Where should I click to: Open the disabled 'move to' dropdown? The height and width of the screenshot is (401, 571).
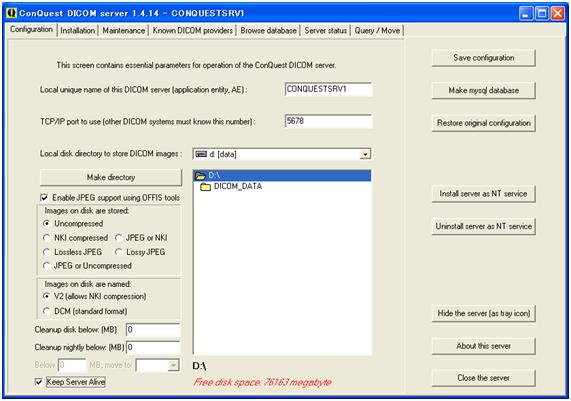(174, 365)
